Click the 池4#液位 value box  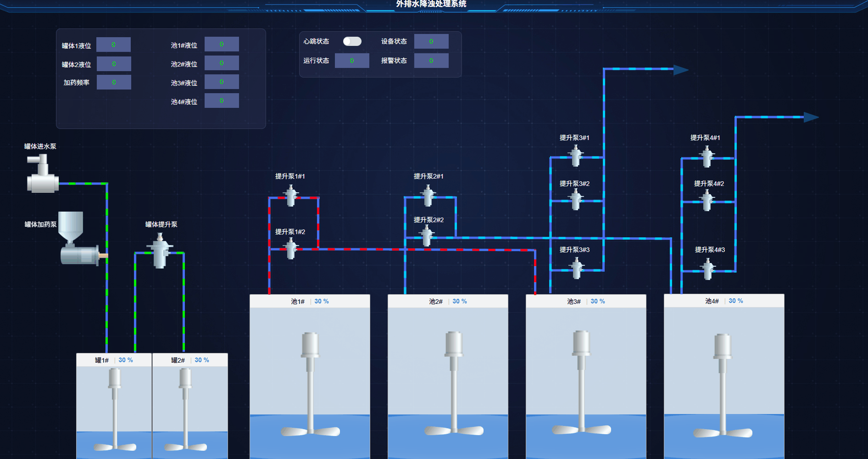222,101
